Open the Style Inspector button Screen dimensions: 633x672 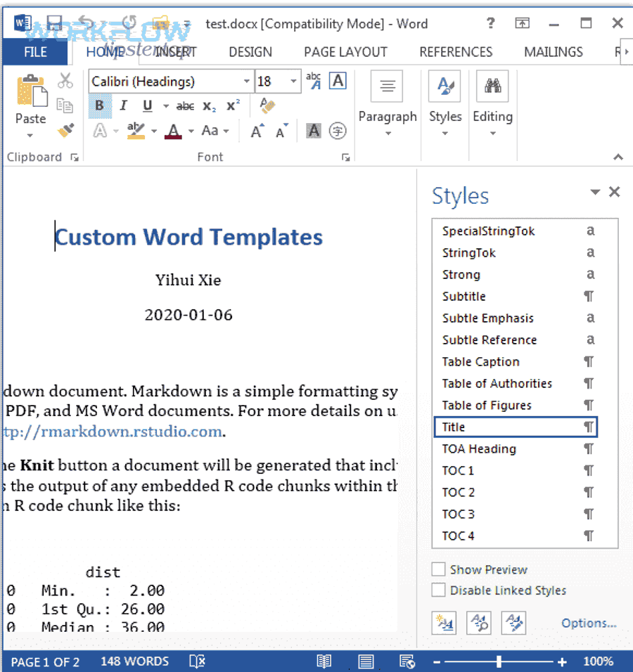pyautogui.click(x=478, y=623)
